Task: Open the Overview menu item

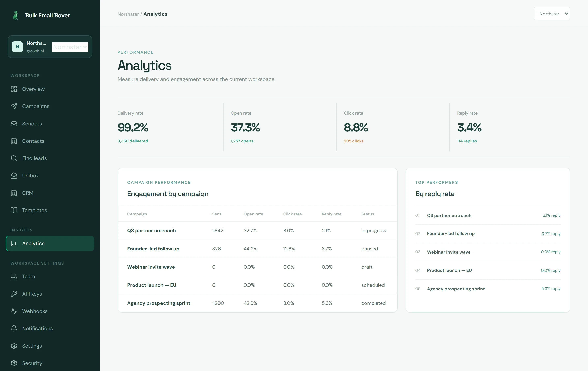Action: 50,89
